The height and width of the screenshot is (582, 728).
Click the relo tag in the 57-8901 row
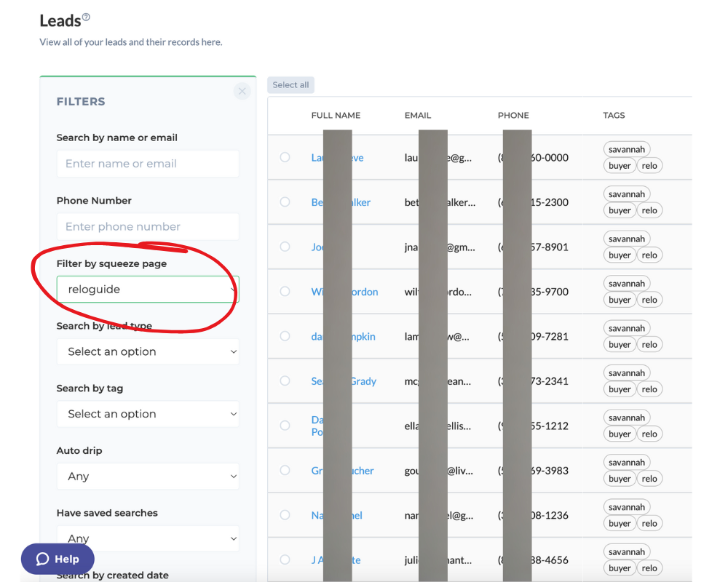(x=649, y=255)
